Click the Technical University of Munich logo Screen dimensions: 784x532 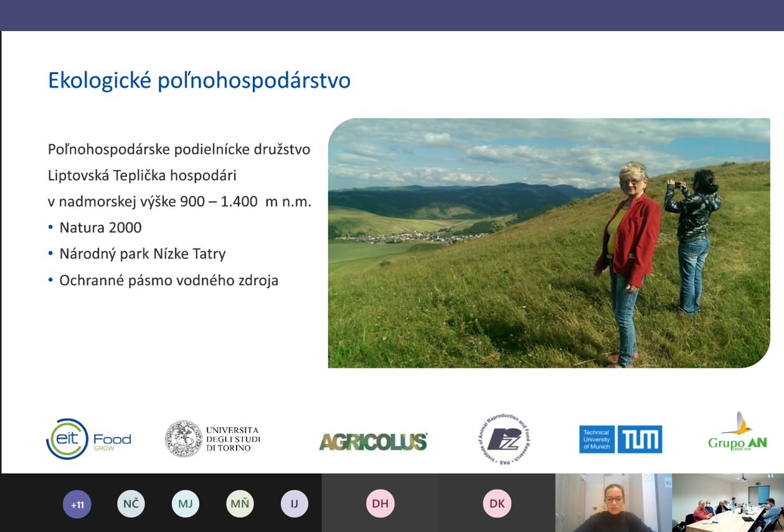(620, 439)
